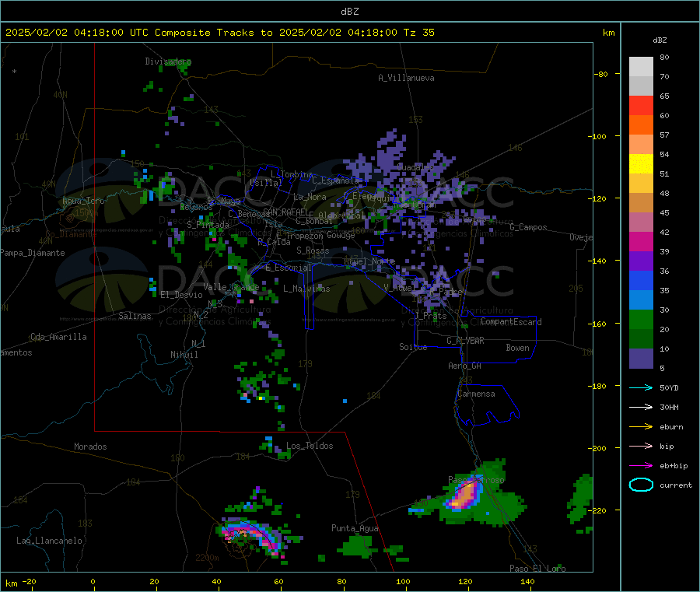Screen dimensions: 700x592
Task: Click the Nihuil location label
Action: point(184,355)
